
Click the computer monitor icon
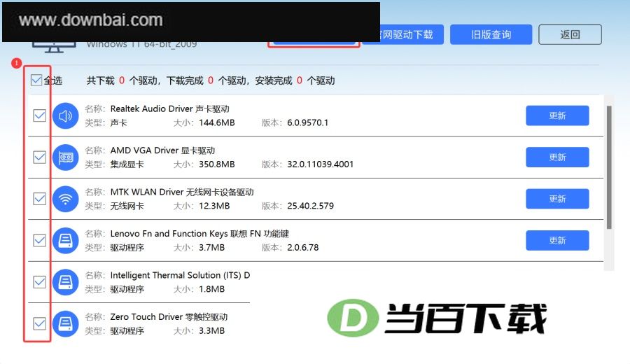(x=54, y=48)
